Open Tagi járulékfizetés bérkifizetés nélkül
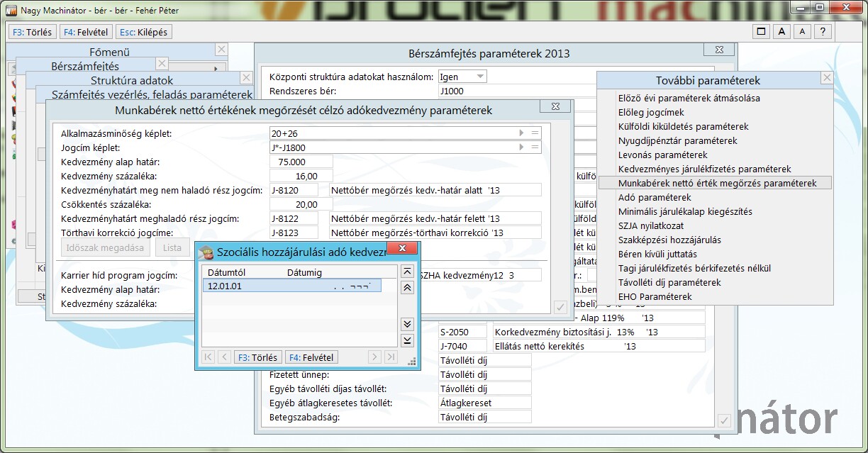Screen dimensions: 868x453 point(694,268)
